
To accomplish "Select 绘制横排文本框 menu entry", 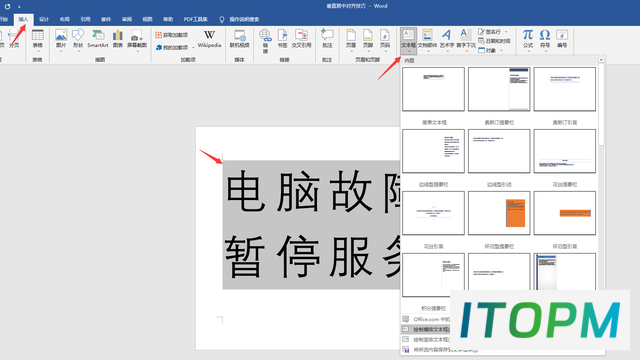I will [426, 329].
